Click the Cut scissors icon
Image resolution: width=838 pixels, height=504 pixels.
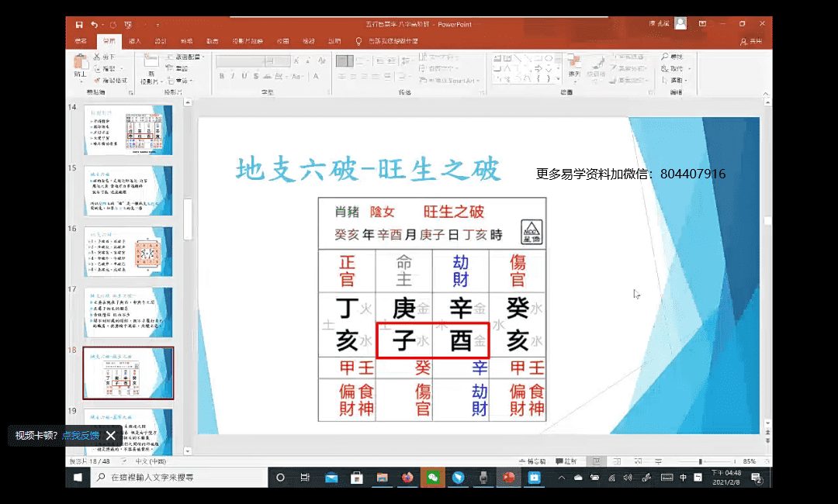point(98,57)
